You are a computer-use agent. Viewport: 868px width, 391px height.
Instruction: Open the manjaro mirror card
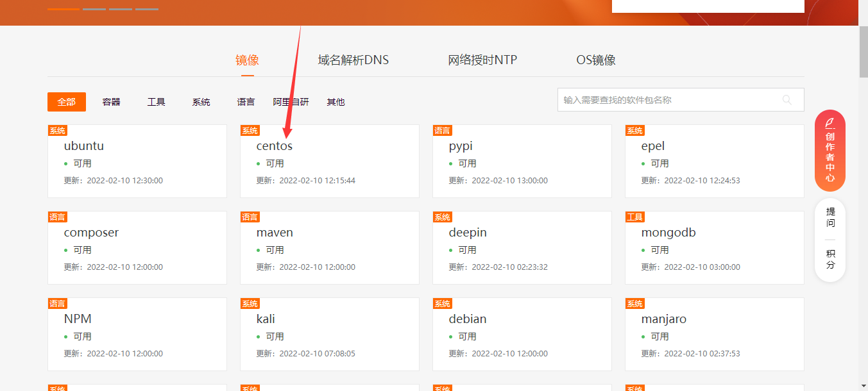coord(715,334)
